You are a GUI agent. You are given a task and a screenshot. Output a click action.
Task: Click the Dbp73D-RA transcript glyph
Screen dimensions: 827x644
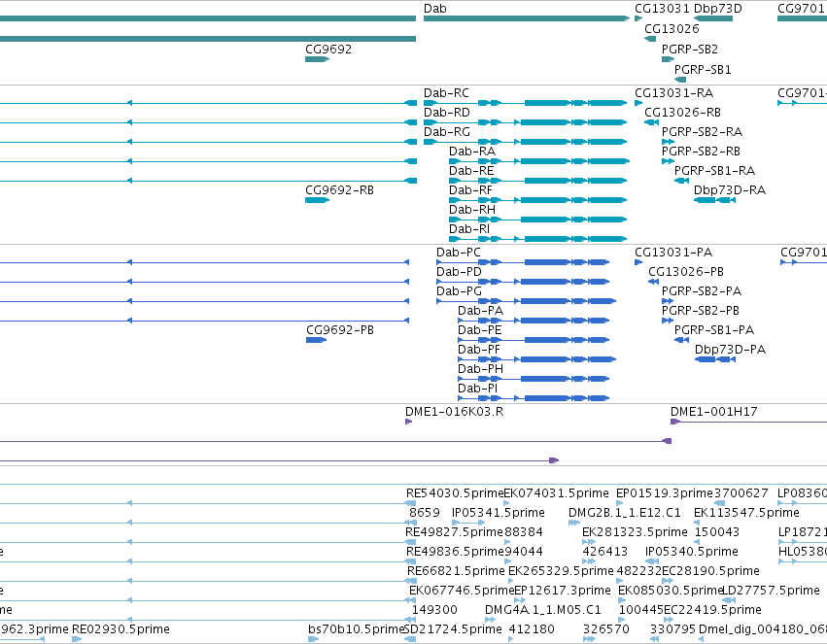714,200
